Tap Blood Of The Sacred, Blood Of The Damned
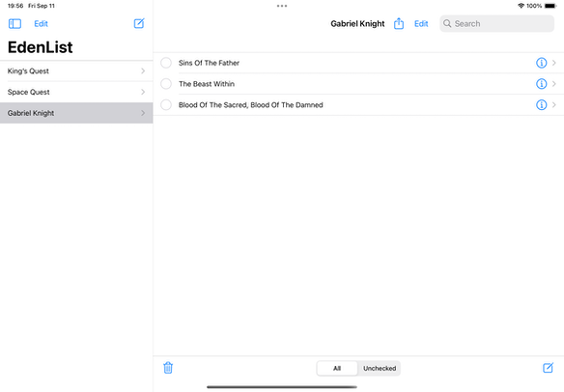Viewport: 564px width, 392px height. pyautogui.click(x=251, y=105)
